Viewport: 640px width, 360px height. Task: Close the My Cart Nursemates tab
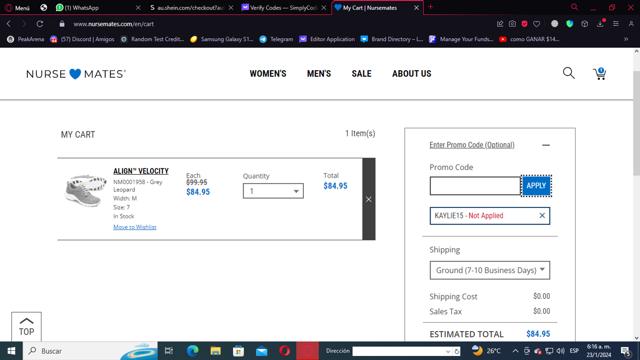click(416, 7)
